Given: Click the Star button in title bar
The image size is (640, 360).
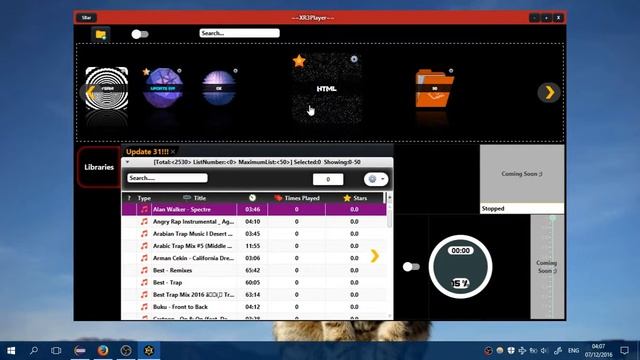Looking at the screenshot, I should (x=87, y=18).
